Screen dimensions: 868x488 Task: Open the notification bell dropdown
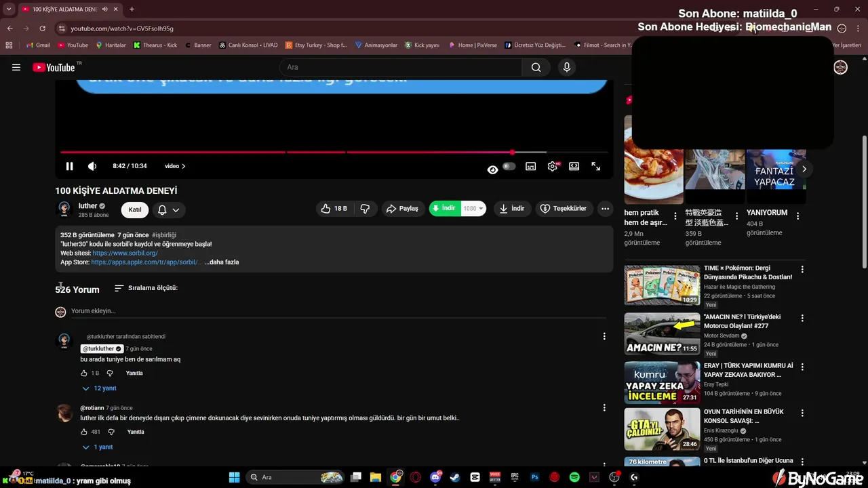pos(169,210)
